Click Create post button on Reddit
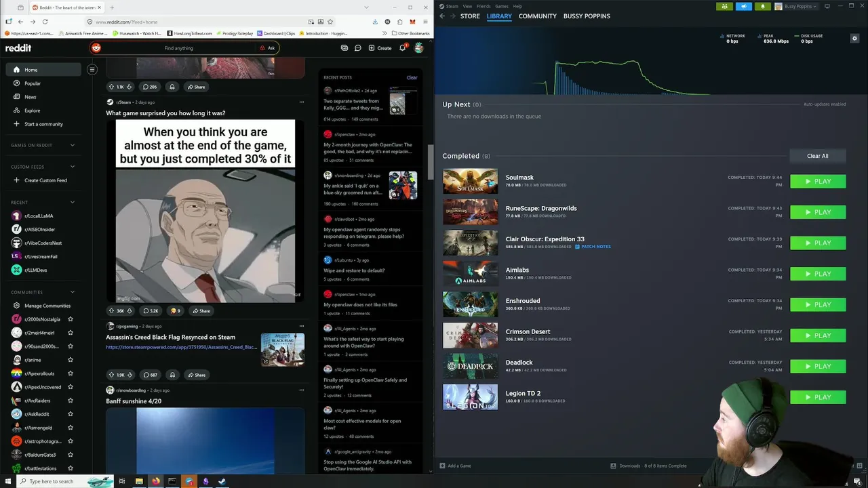The height and width of the screenshot is (488, 868). coord(380,48)
